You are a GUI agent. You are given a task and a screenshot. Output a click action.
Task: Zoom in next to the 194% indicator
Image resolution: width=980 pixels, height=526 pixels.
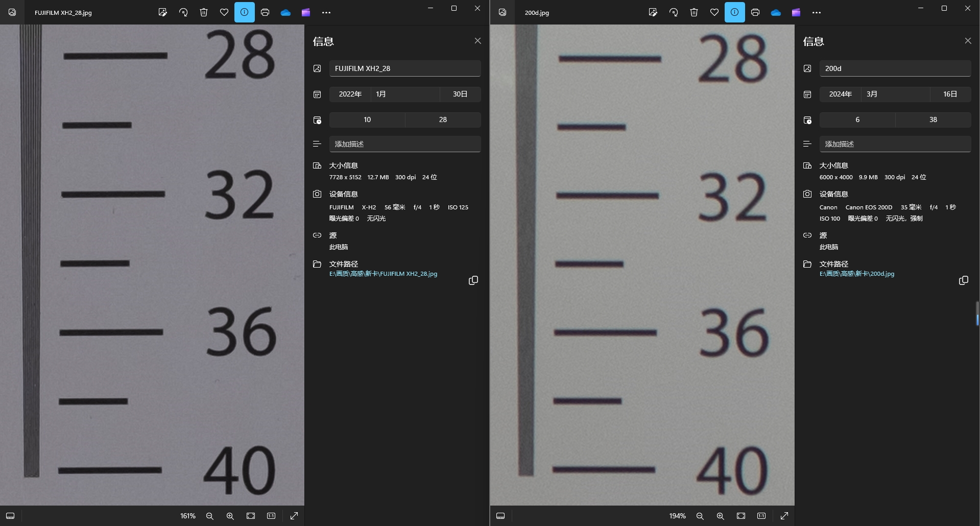pyautogui.click(x=721, y=516)
